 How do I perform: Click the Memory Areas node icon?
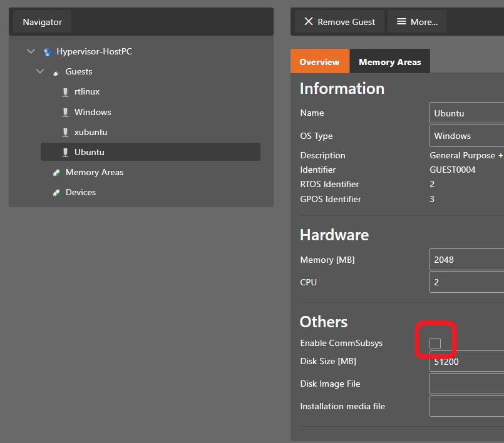tap(56, 172)
